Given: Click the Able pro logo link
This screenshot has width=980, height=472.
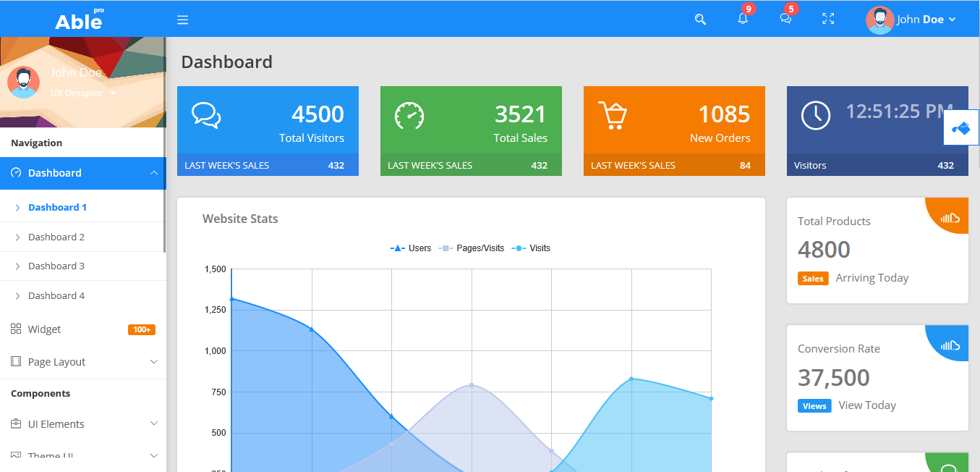Looking at the screenshot, I should [79, 20].
